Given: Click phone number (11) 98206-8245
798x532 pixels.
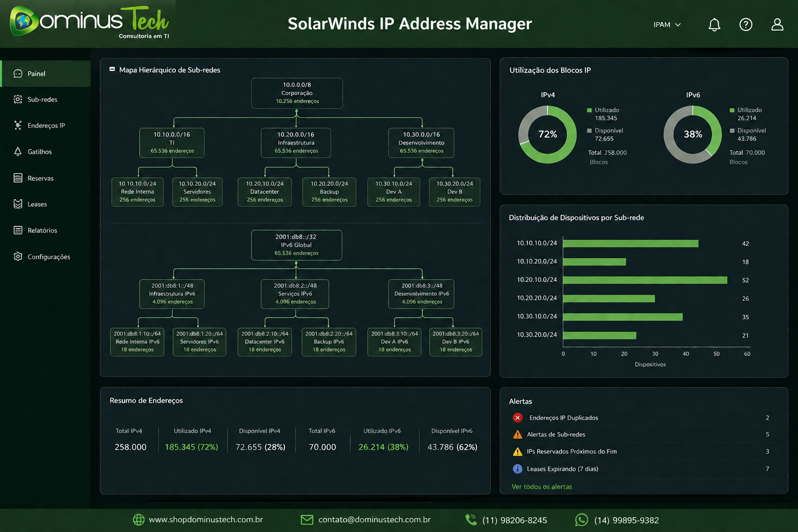Looking at the screenshot, I should pyautogui.click(x=515, y=520).
